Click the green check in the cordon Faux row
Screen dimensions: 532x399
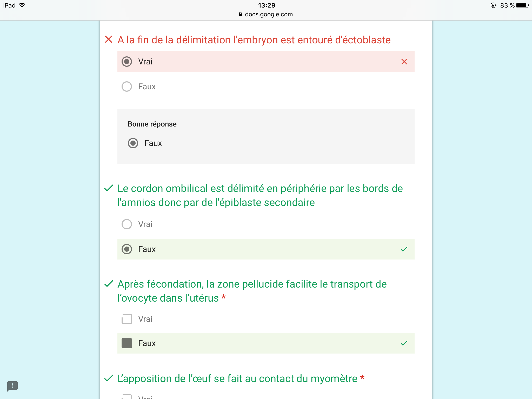(x=404, y=249)
